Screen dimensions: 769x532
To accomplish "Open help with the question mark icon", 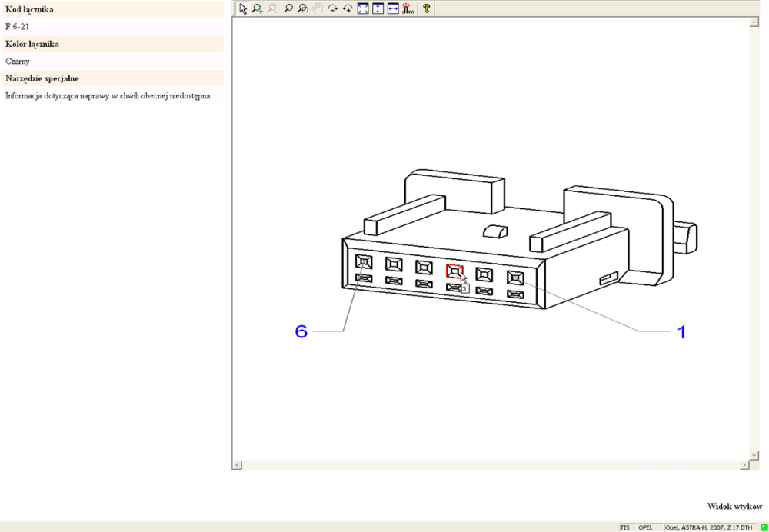I will click(426, 8).
